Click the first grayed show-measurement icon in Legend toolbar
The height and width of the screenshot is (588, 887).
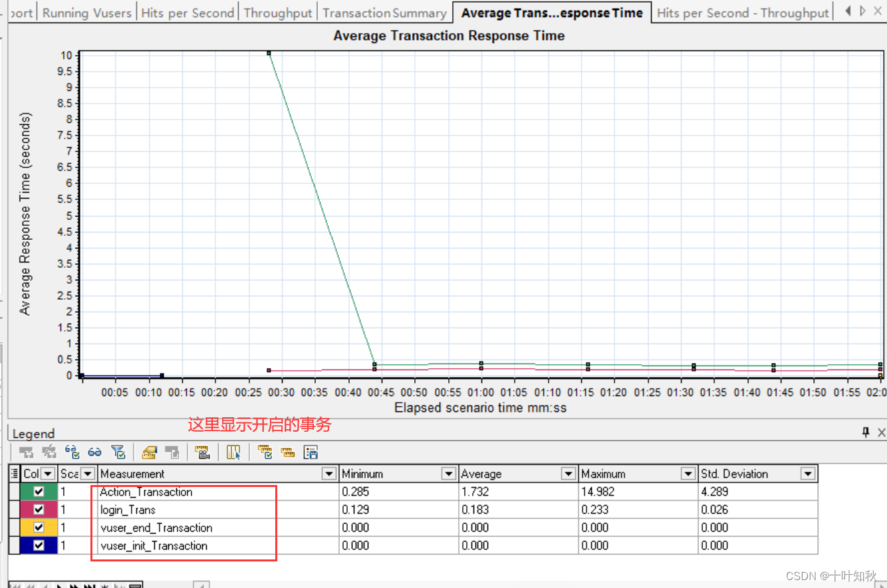click(x=27, y=452)
